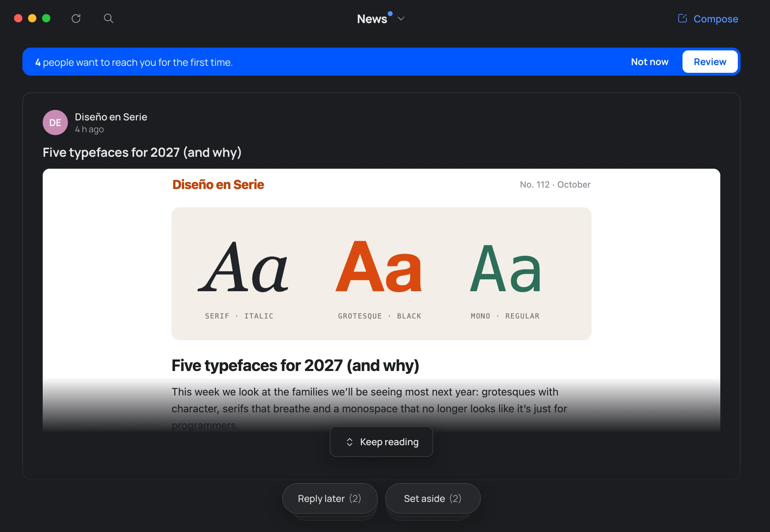Click the typeface specimen hero image
This screenshot has width=770, height=532.
point(381,273)
